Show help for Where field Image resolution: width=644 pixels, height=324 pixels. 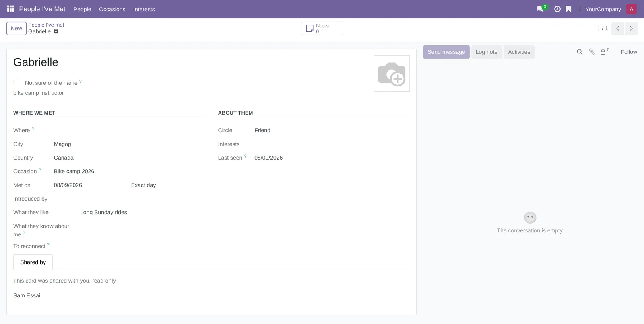click(33, 129)
